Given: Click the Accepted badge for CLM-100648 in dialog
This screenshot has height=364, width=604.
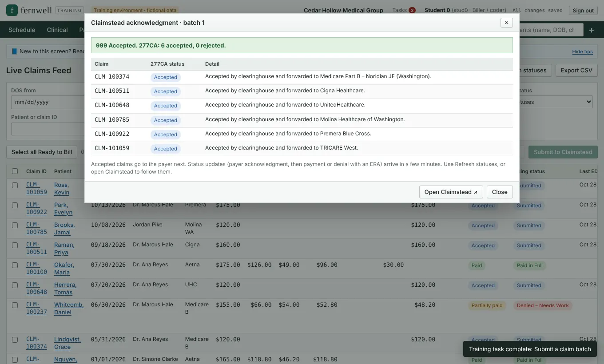Looking at the screenshot, I should click(x=166, y=106).
